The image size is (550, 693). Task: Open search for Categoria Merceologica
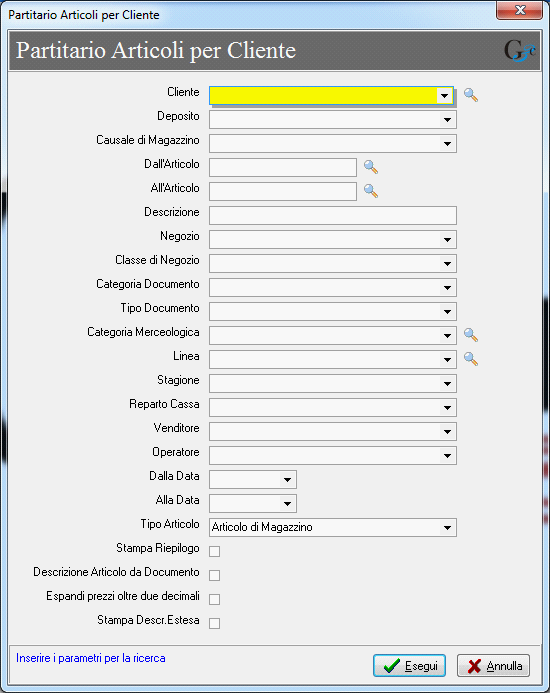pyautogui.click(x=471, y=335)
